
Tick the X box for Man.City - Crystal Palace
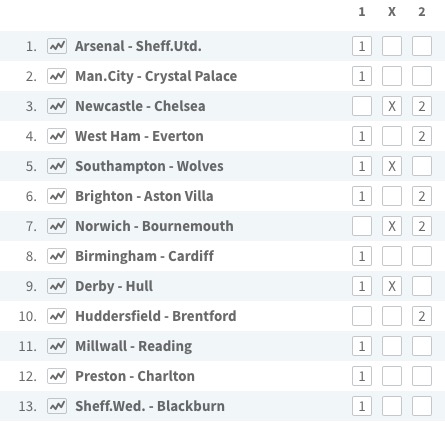click(392, 76)
